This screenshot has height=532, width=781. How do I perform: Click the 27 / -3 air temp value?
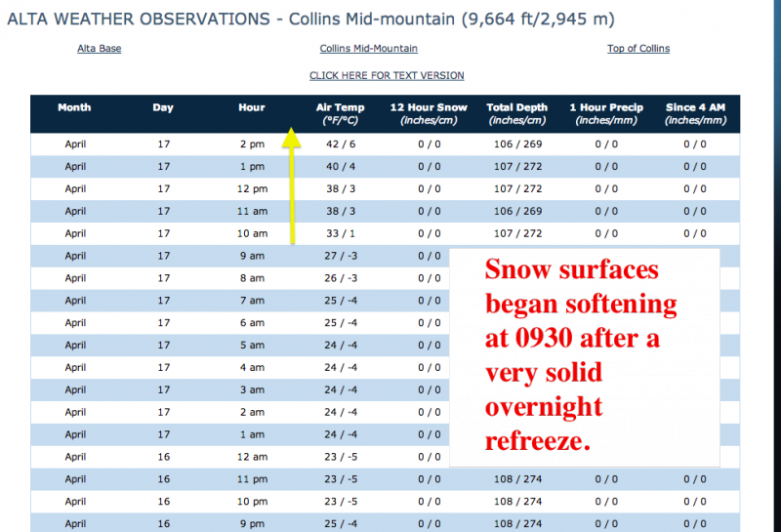coord(341,256)
